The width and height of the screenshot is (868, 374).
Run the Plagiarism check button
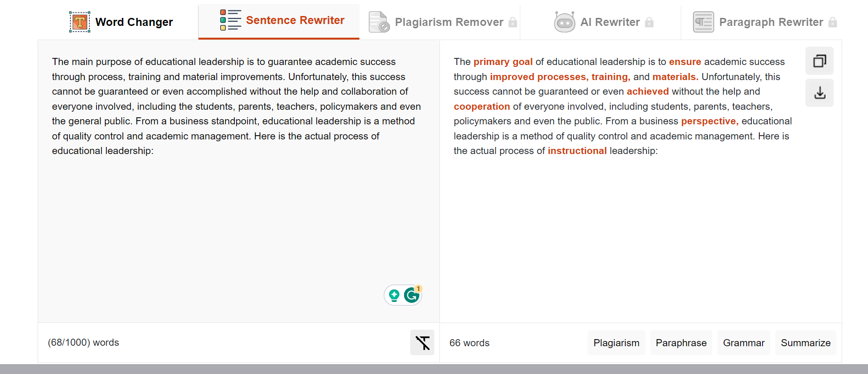coord(616,343)
